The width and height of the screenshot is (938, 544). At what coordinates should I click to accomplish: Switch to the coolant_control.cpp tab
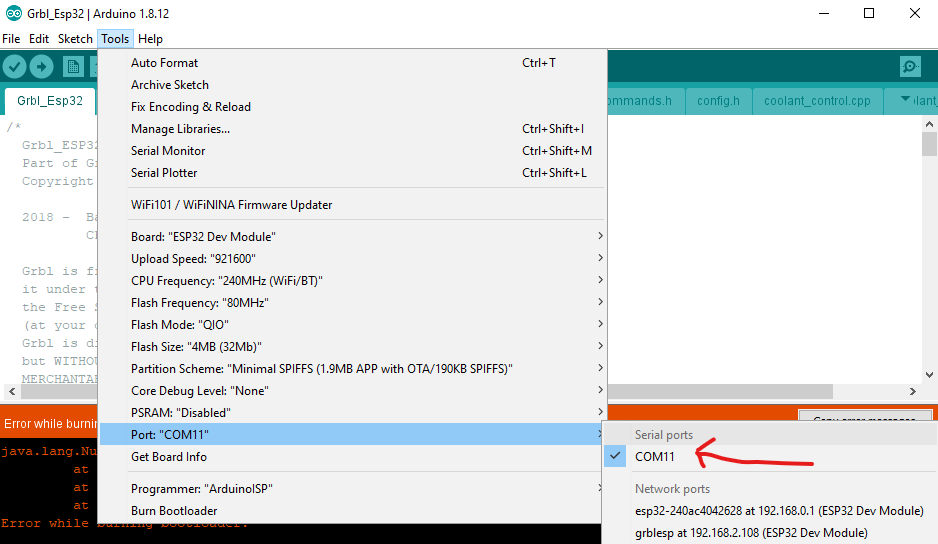(817, 101)
